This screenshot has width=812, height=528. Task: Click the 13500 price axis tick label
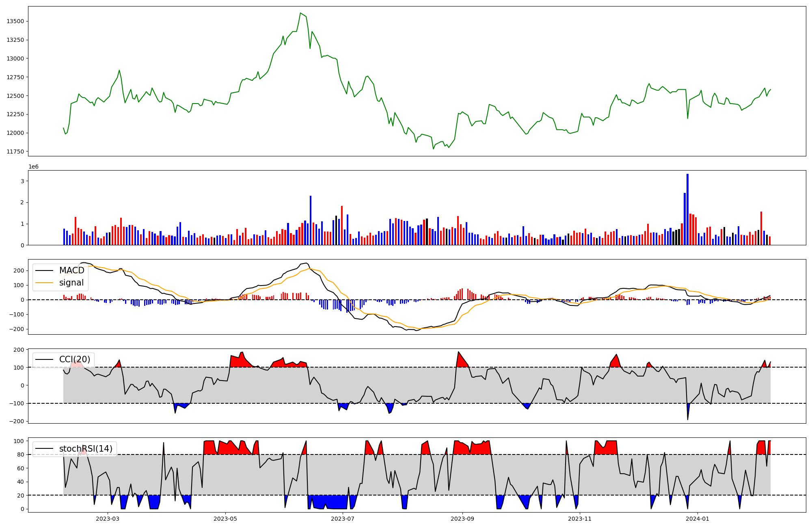coord(15,21)
